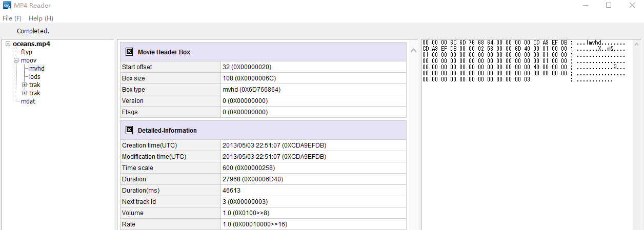Viewport: 644px width, 230px height.
Task: Expand the first trak node below iods
Action: 24,85
